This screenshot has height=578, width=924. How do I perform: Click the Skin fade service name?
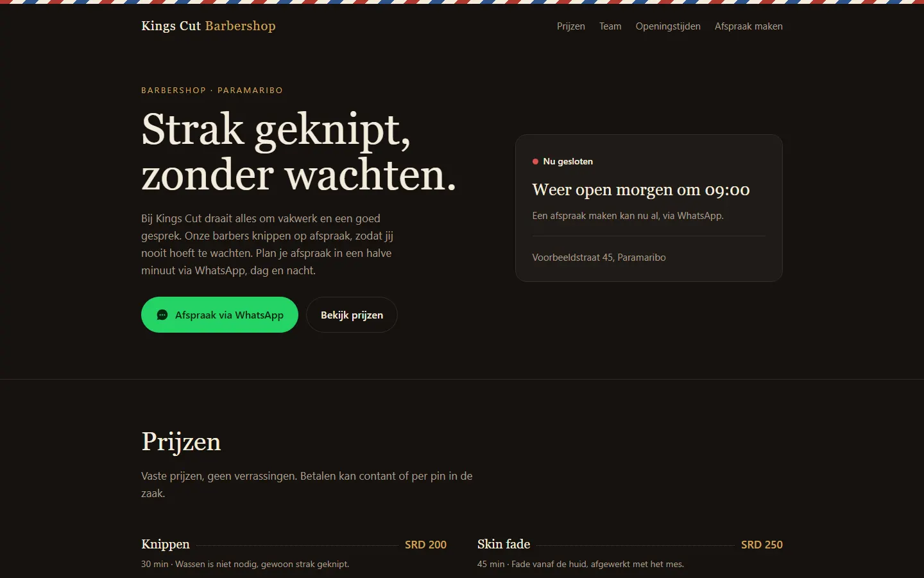(504, 544)
